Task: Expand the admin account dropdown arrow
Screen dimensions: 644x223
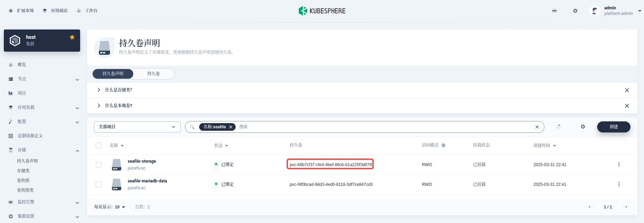Action: [640, 11]
